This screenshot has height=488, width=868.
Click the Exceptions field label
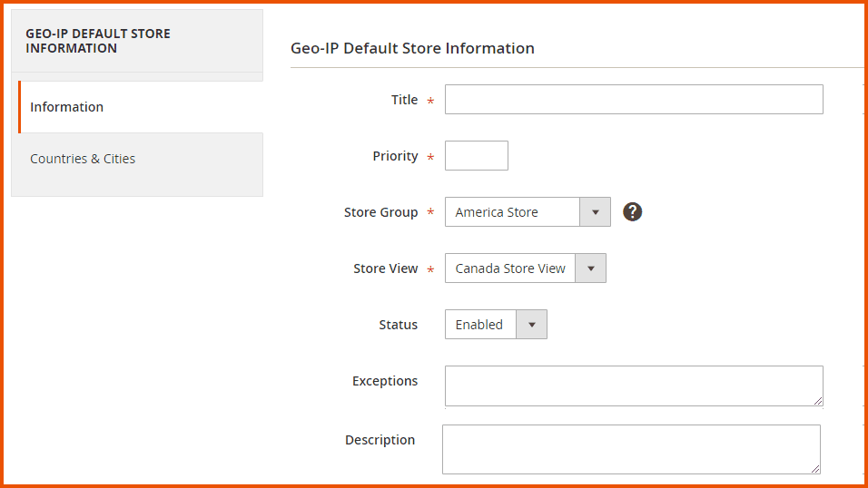point(385,381)
